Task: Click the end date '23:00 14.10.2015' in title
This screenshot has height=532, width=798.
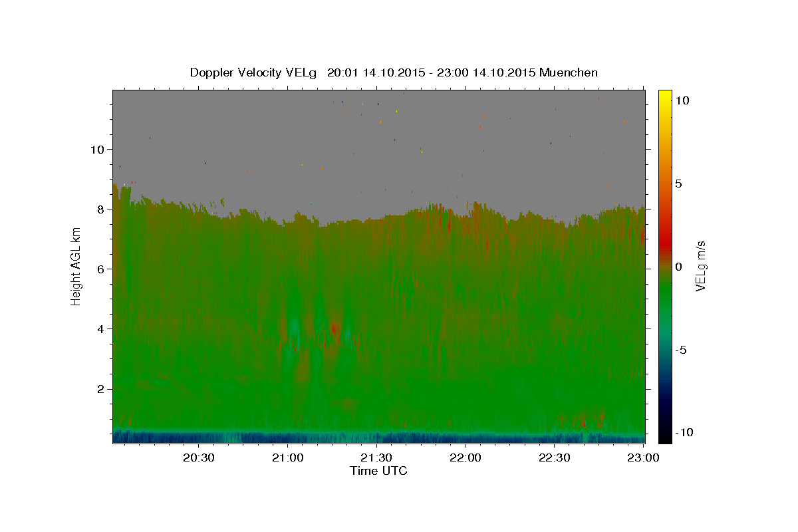Action: [486, 72]
